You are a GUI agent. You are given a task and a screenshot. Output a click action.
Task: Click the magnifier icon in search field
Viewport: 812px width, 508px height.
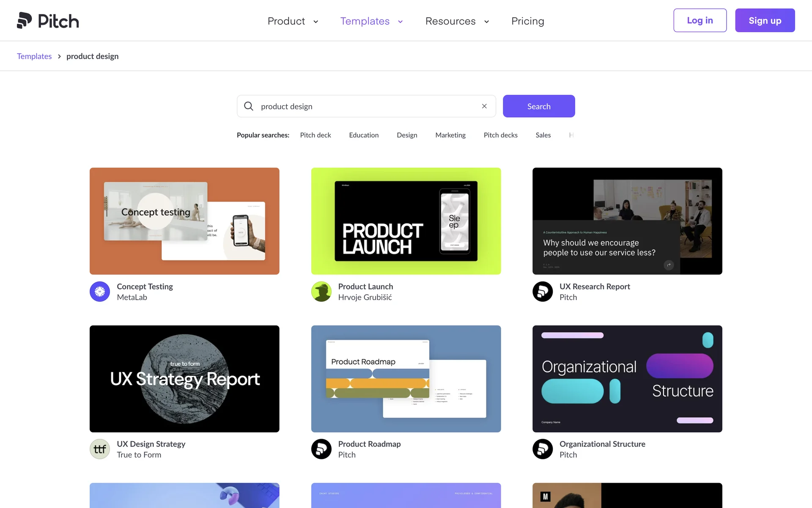249,106
